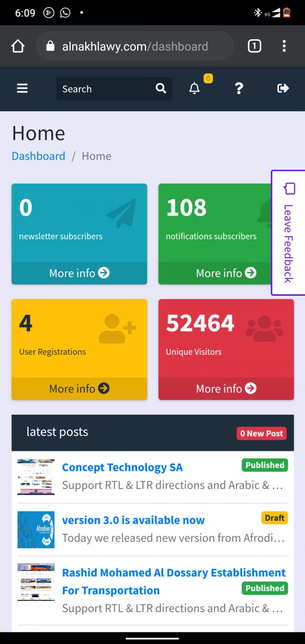Open More info for Unique Visitors

click(226, 388)
